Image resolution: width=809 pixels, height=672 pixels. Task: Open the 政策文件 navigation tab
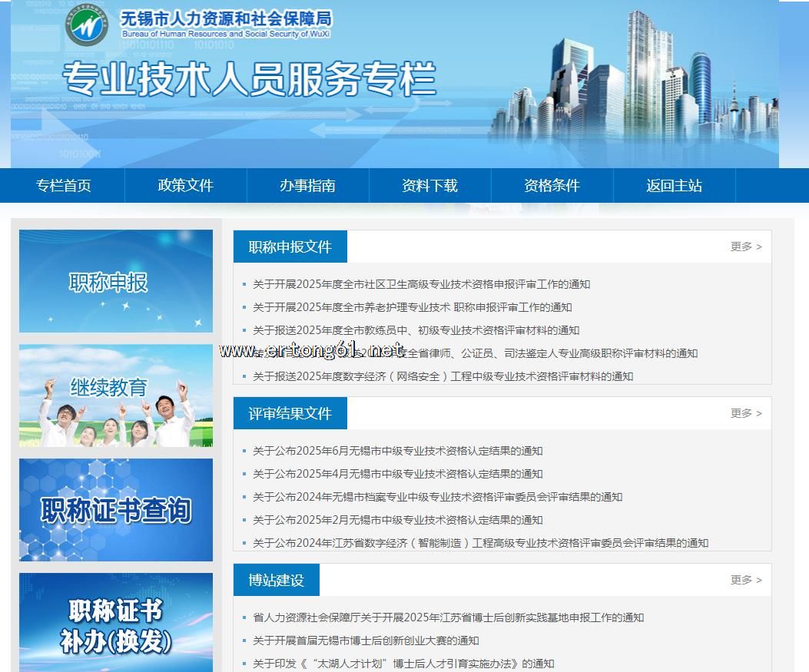pyautogui.click(x=185, y=186)
